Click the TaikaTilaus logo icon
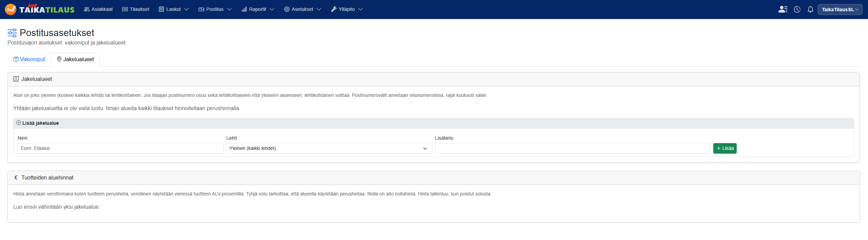 [x=11, y=10]
